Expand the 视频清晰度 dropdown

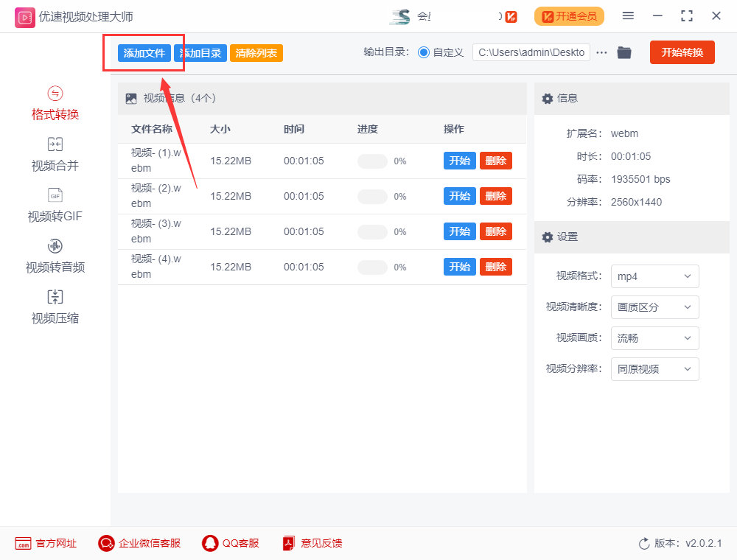(654, 307)
